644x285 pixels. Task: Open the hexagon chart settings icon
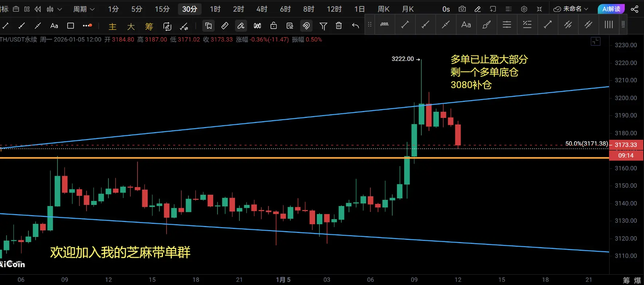coord(524,9)
